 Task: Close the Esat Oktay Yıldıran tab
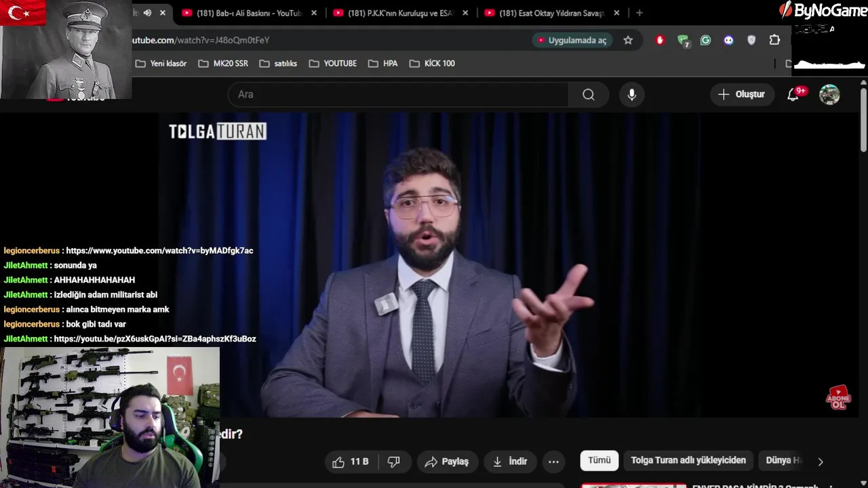pyautogui.click(x=616, y=13)
